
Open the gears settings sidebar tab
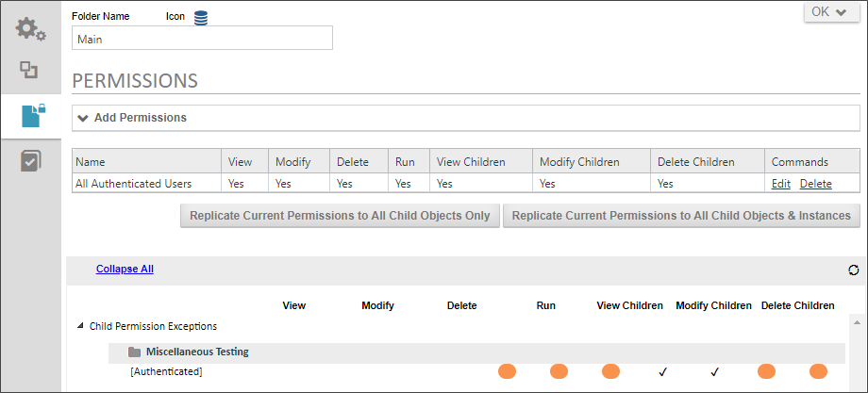pos(30,28)
